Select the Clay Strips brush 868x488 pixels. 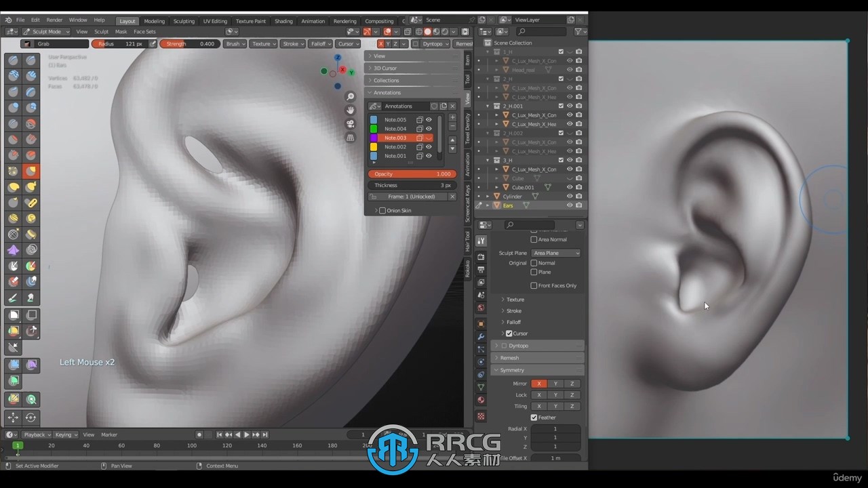tap(31, 76)
